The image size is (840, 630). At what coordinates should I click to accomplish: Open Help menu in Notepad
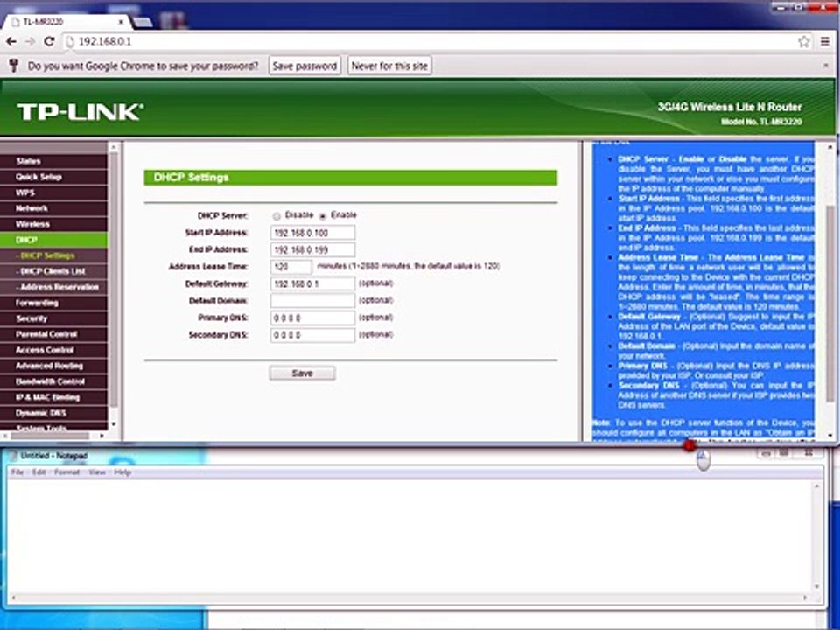click(x=122, y=472)
